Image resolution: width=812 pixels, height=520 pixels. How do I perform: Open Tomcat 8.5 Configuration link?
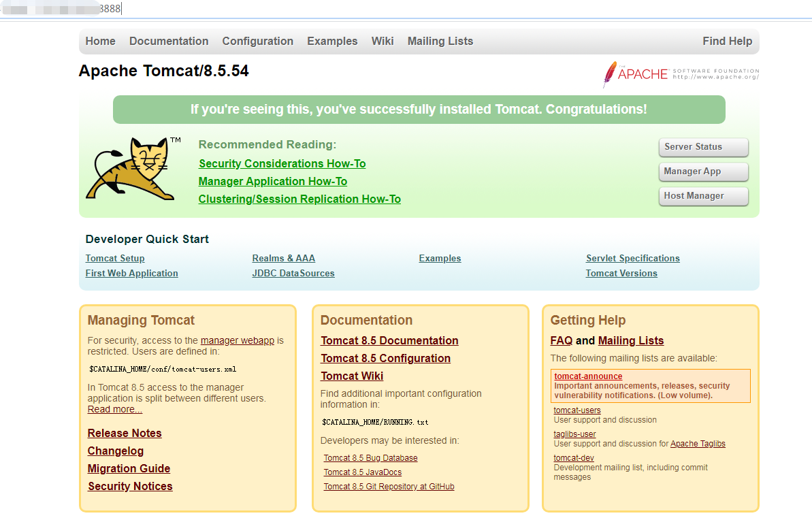pos(385,358)
